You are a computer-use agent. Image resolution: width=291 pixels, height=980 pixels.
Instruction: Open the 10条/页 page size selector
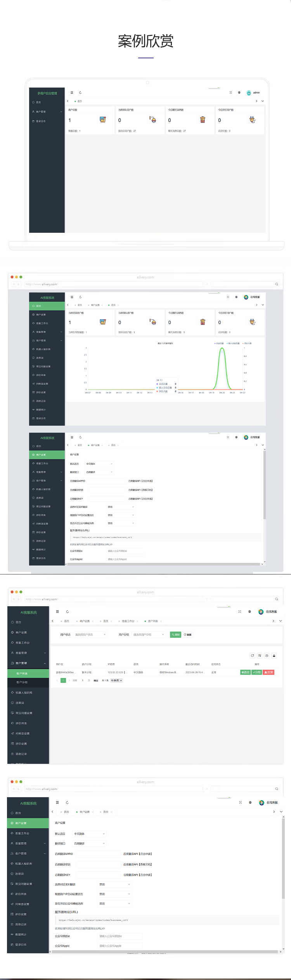116,680
